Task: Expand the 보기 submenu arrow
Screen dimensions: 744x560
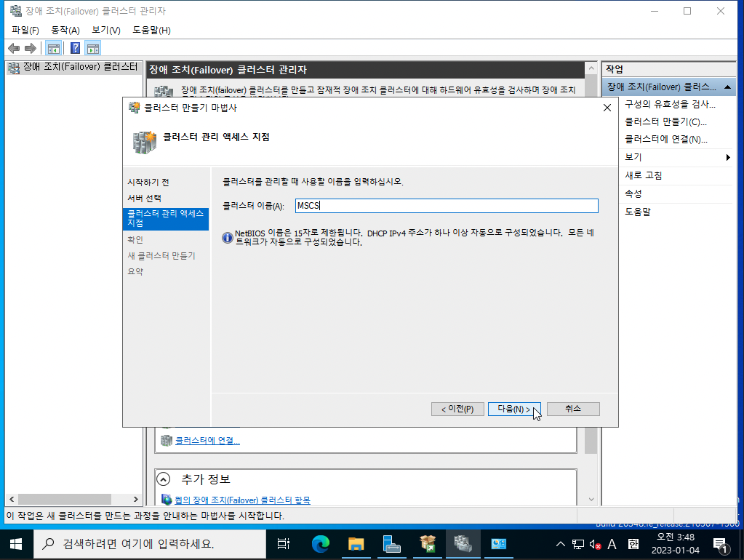Action: point(727,157)
